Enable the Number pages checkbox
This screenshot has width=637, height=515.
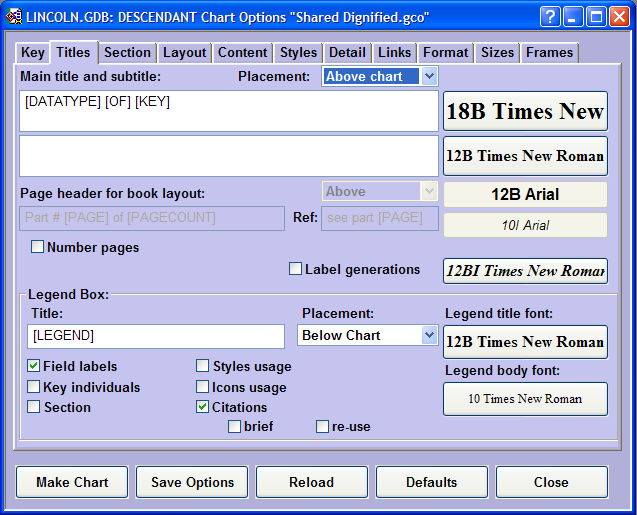click(x=38, y=247)
